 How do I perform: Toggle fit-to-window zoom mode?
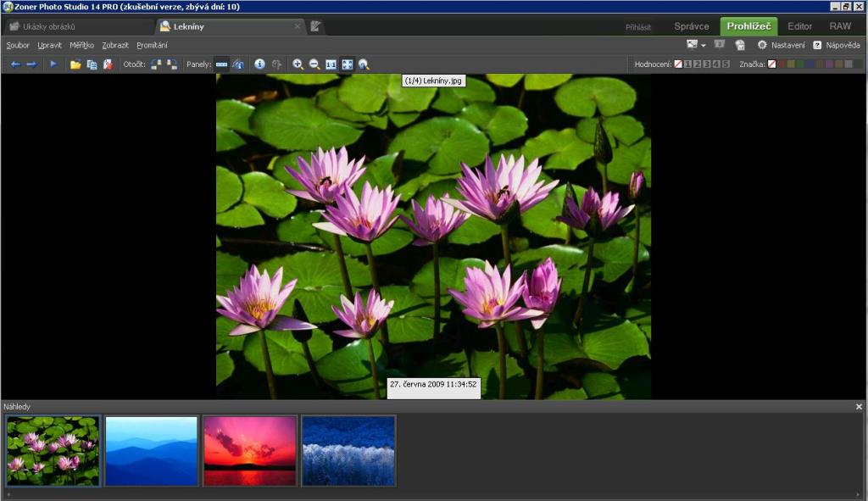(347, 64)
